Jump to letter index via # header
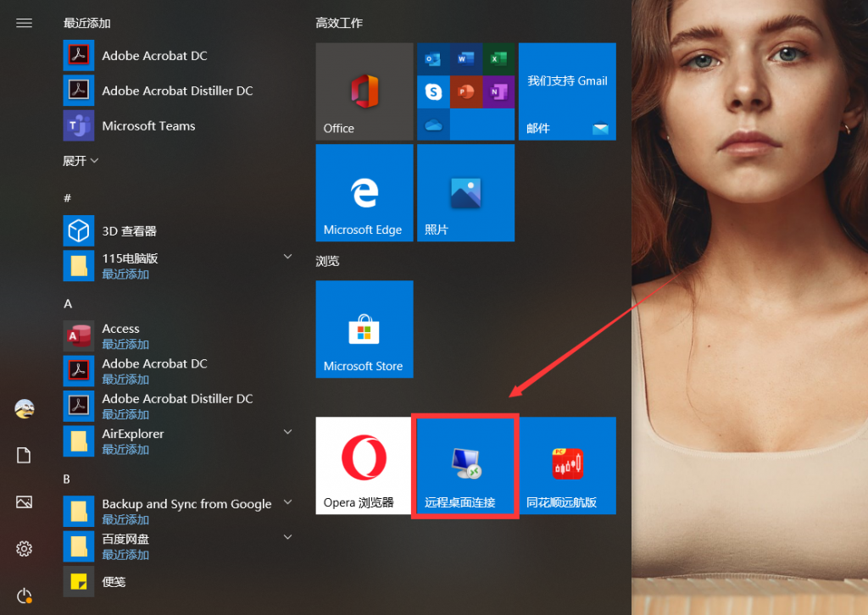868x615 pixels. tap(68, 198)
